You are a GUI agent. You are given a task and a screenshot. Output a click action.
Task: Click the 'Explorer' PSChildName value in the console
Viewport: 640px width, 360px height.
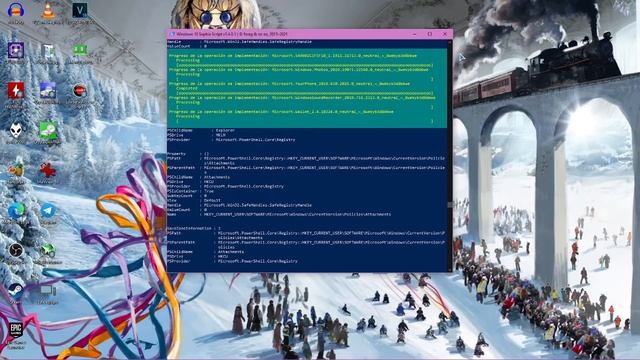pos(225,130)
